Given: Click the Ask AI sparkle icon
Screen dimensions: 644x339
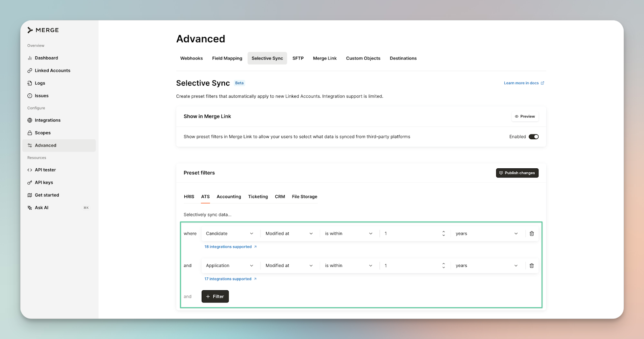Looking at the screenshot, I should pos(30,208).
